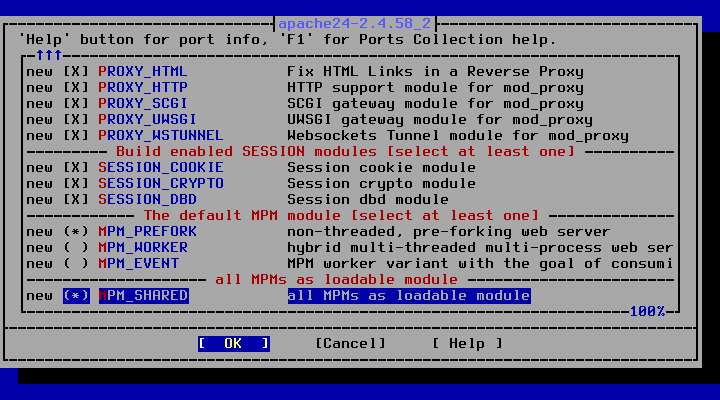This screenshot has height=400, width=720.
Task: Click the Ports Collection help hint line
Action: pos(287,39)
